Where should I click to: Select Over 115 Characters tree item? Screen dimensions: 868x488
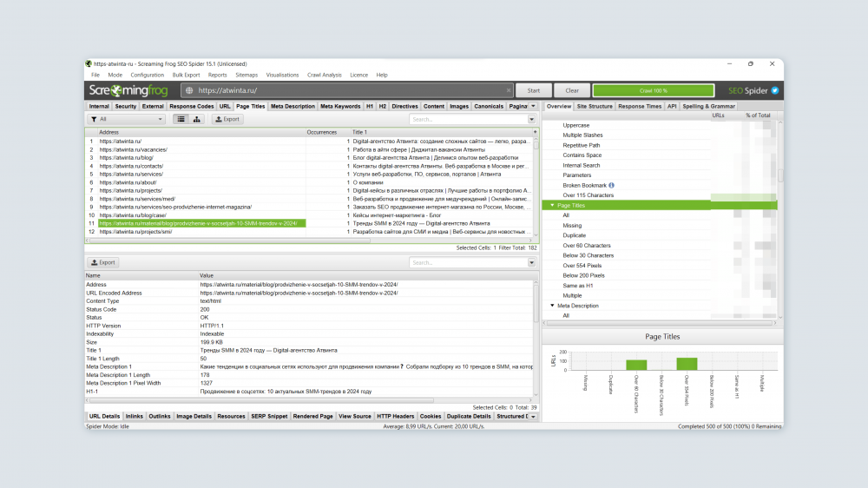(588, 195)
